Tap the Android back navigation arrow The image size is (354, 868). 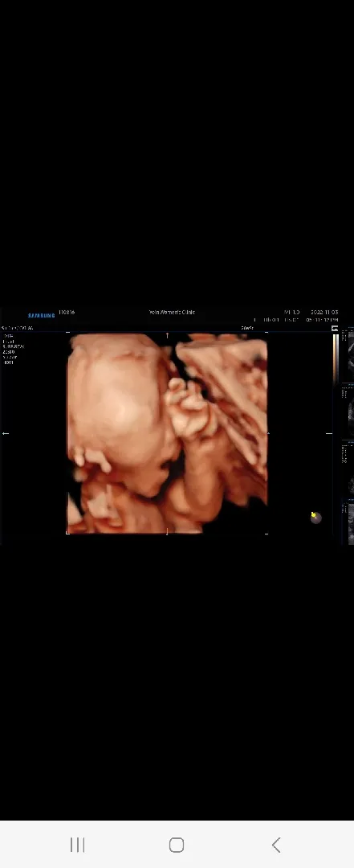[276, 845]
